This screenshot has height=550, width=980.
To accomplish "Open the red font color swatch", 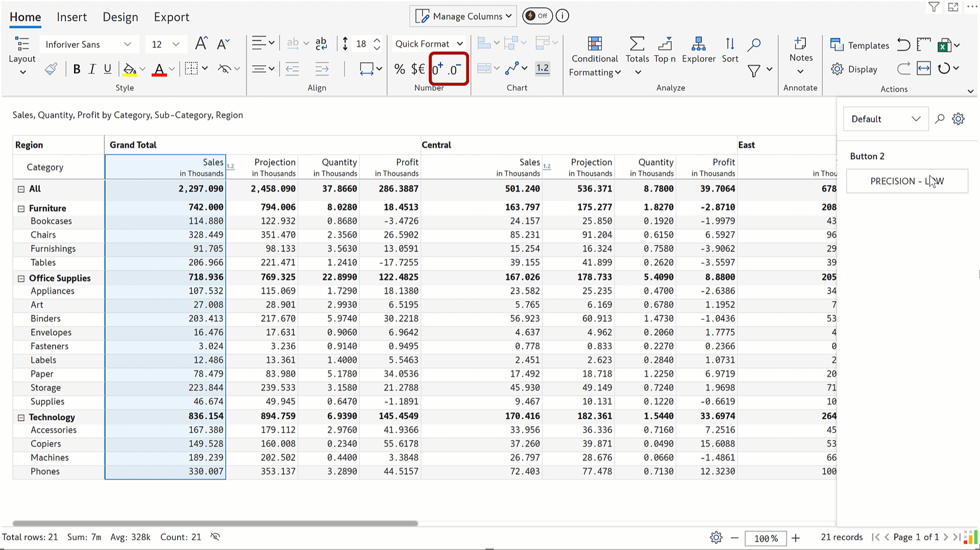I will pyautogui.click(x=160, y=69).
